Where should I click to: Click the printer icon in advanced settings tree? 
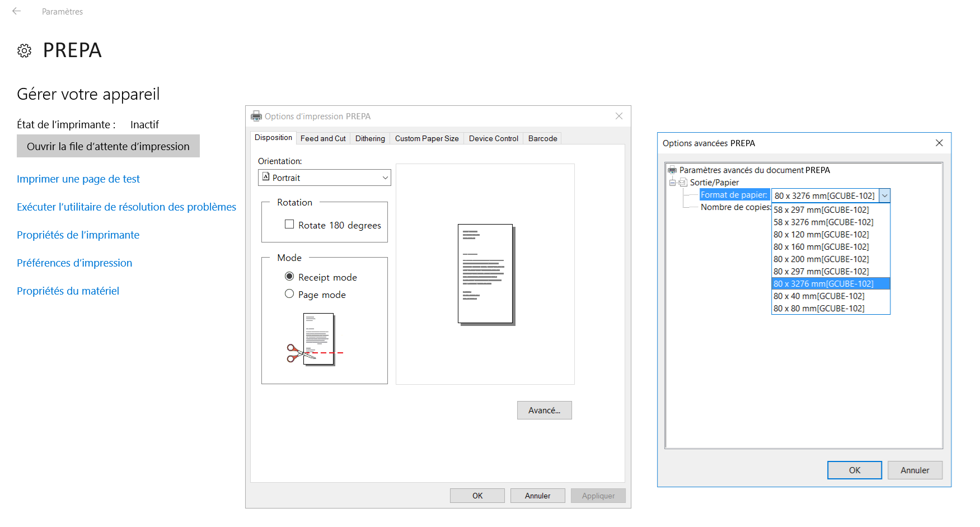point(672,170)
